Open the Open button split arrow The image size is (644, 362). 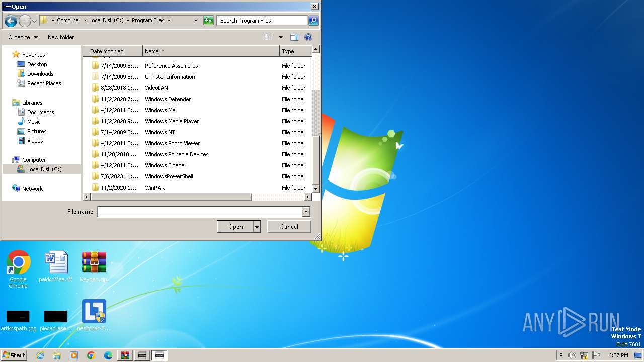257,227
